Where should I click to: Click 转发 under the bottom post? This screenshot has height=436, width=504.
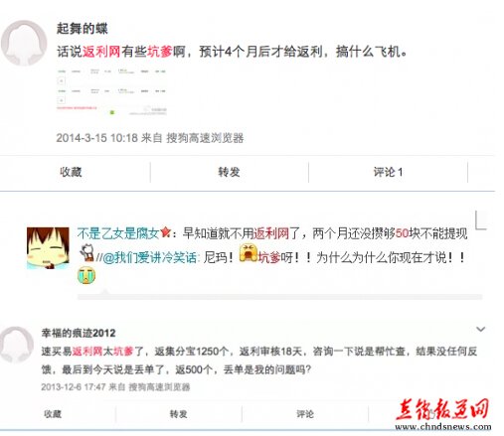point(179,414)
